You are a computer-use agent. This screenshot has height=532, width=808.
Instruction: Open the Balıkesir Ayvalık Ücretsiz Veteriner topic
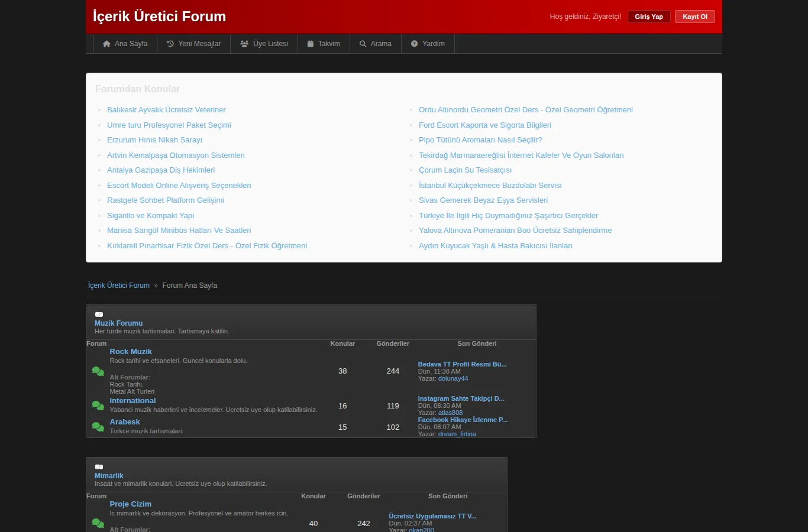(x=166, y=110)
